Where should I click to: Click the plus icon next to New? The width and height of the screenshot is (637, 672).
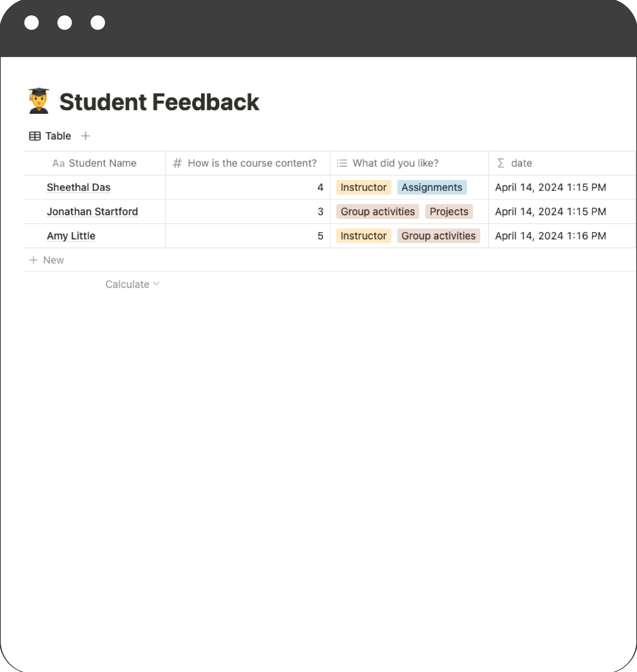point(33,260)
